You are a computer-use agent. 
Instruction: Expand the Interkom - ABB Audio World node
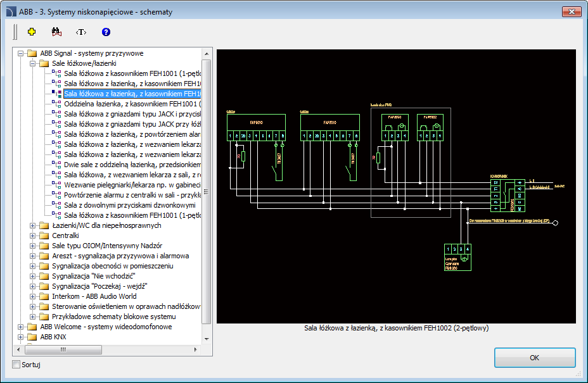pyautogui.click(x=33, y=296)
